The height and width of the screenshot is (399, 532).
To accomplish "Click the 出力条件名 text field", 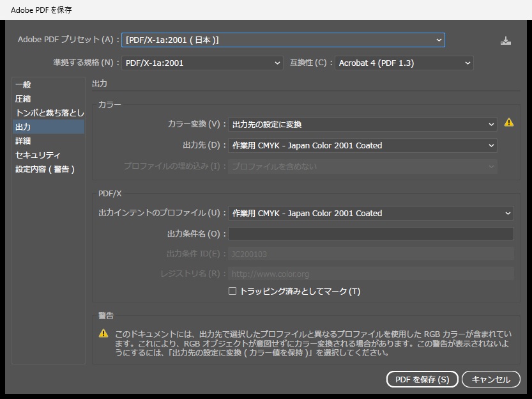I will pyautogui.click(x=371, y=233).
